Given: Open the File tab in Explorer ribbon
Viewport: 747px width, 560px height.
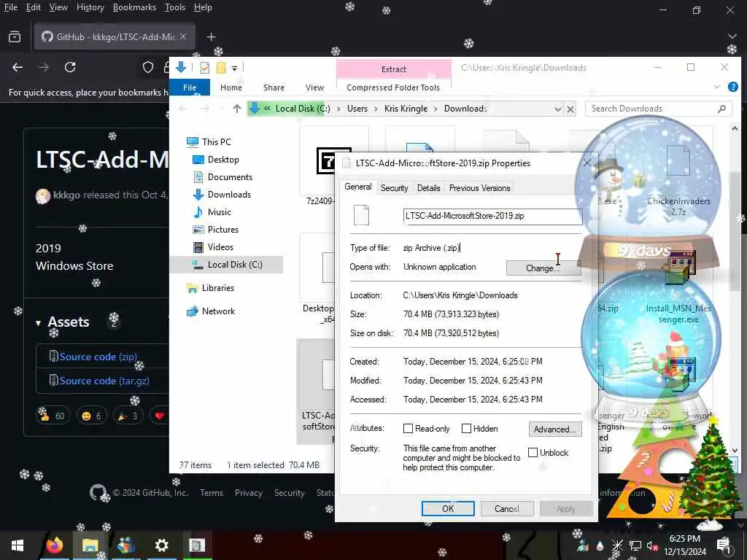Looking at the screenshot, I should [190, 87].
